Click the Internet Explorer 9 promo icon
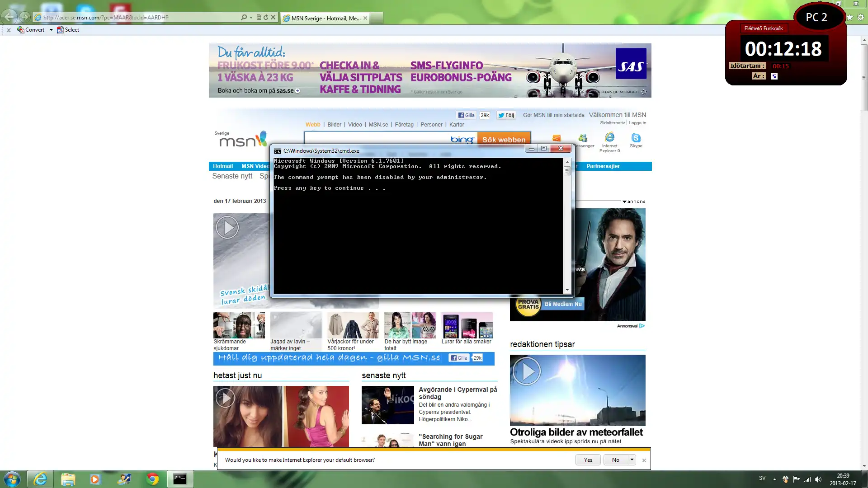This screenshot has width=868, height=488. [609, 137]
